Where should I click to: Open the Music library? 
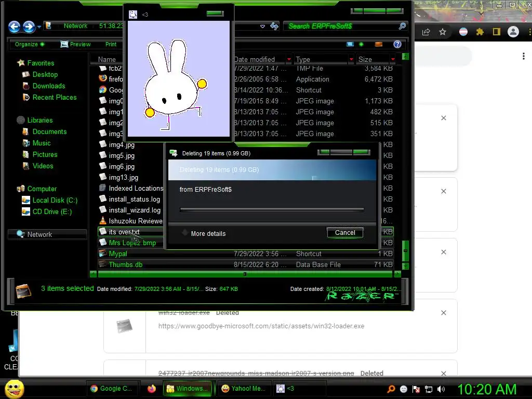(x=42, y=143)
